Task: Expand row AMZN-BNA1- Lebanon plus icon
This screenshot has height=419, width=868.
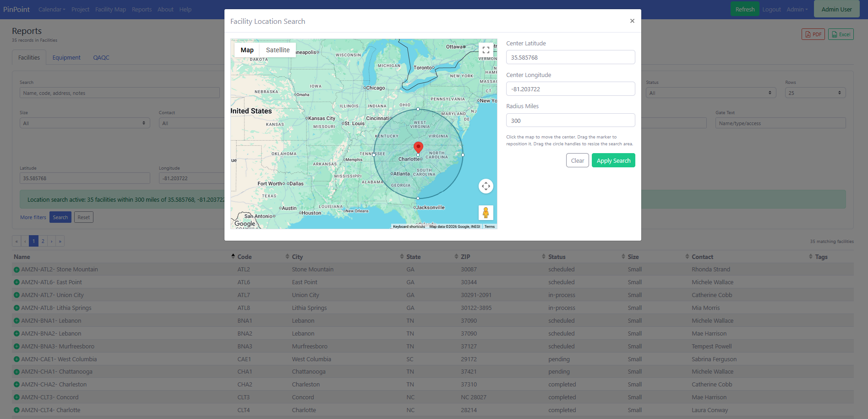Action: [16, 321]
